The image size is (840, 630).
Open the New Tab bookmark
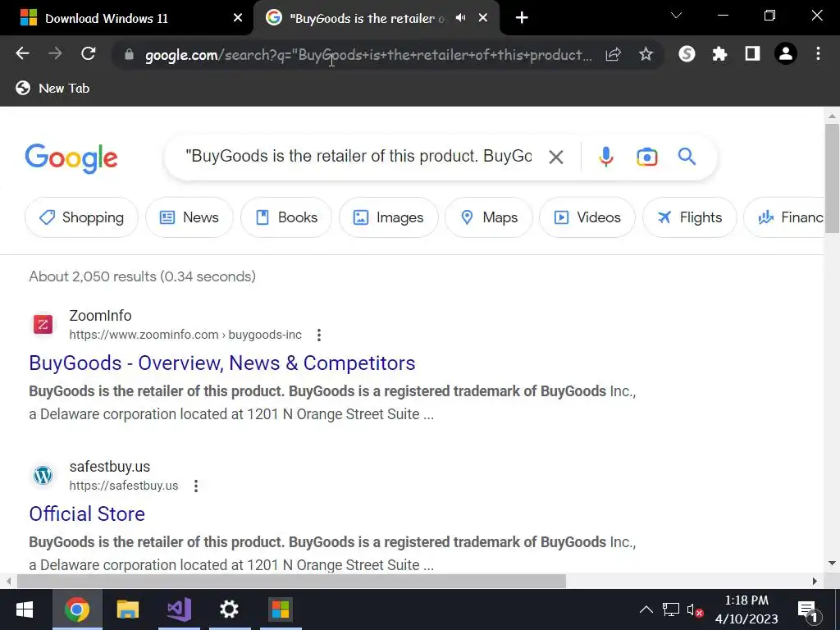pos(52,88)
